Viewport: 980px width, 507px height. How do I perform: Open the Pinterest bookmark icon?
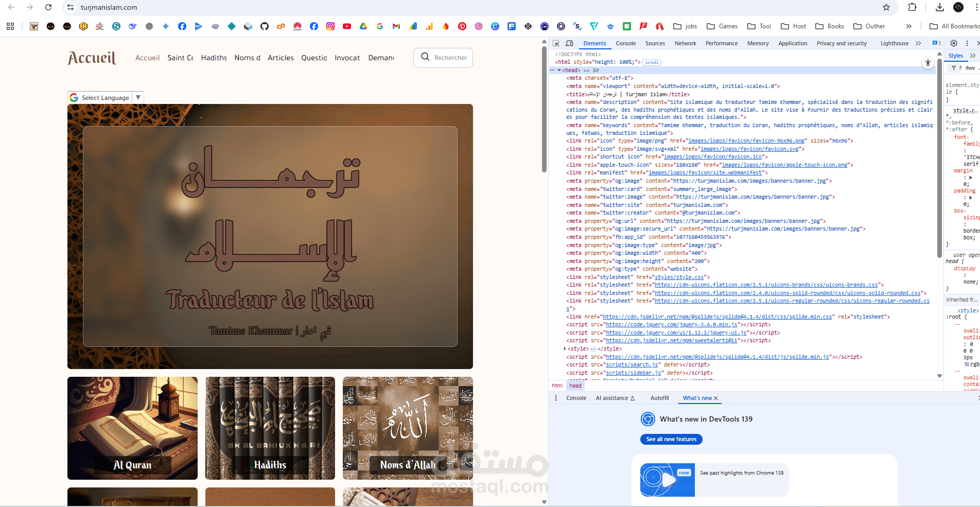click(462, 26)
